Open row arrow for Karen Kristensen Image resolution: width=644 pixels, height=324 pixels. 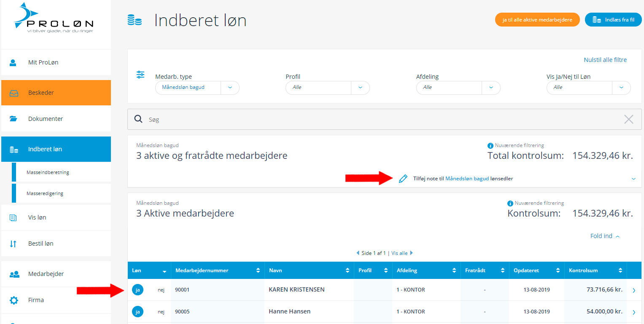(x=634, y=290)
